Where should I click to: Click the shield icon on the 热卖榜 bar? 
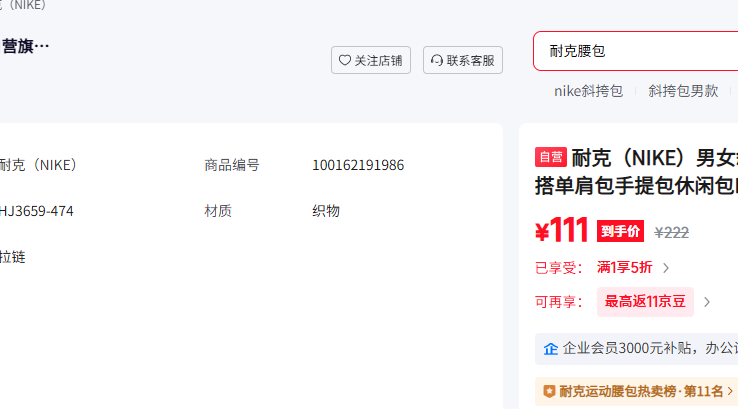(549, 391)
